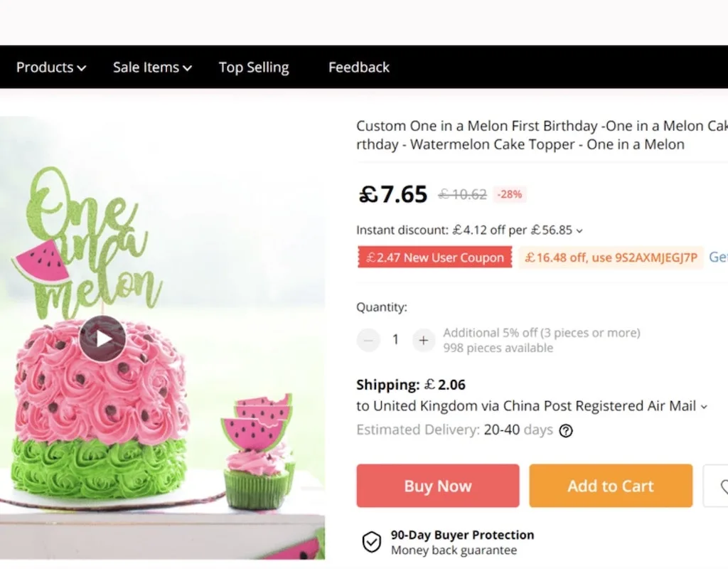This screenshot has height=569, width=728.
Task: Expand the shipping method options
Action: pyautogui.click(x=704, y=407)
